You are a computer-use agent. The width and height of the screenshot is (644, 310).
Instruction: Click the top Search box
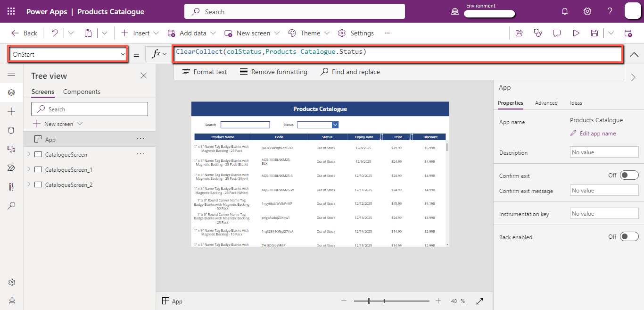[x=295, y=12]
